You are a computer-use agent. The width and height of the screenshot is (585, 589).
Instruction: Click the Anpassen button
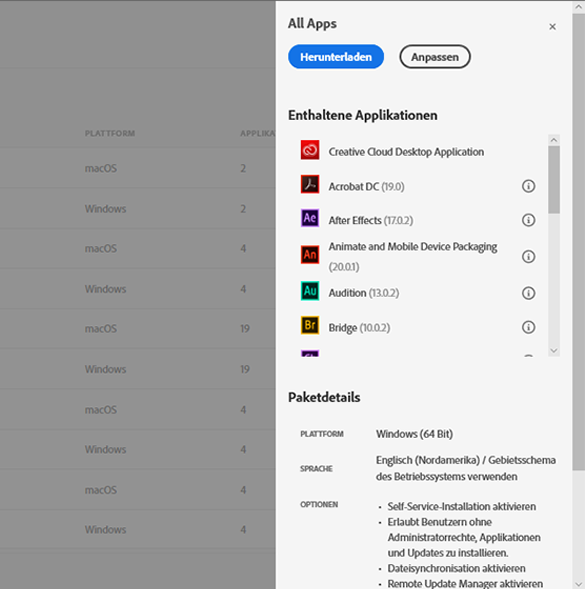(x=435, y=57)
